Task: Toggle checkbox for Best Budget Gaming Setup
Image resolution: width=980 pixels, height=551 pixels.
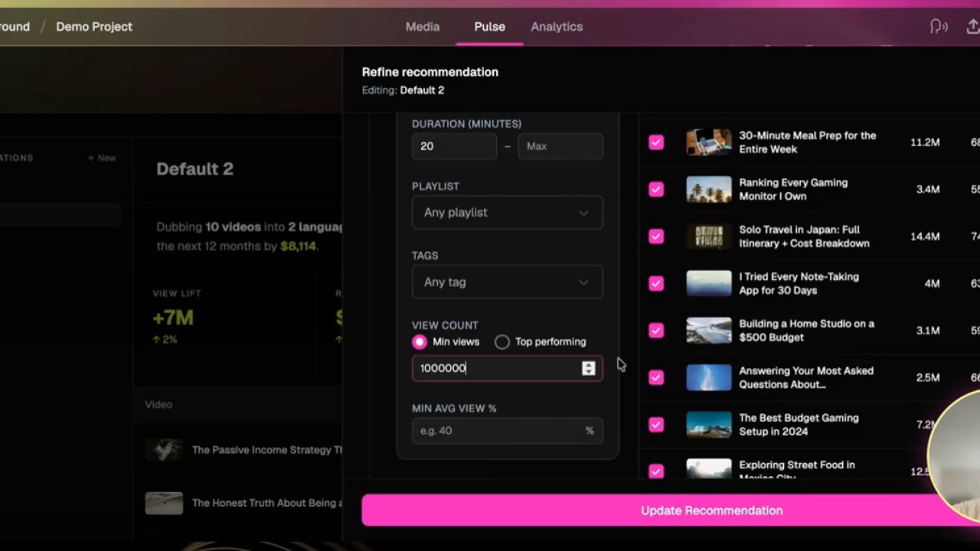Action: [656, 425]
